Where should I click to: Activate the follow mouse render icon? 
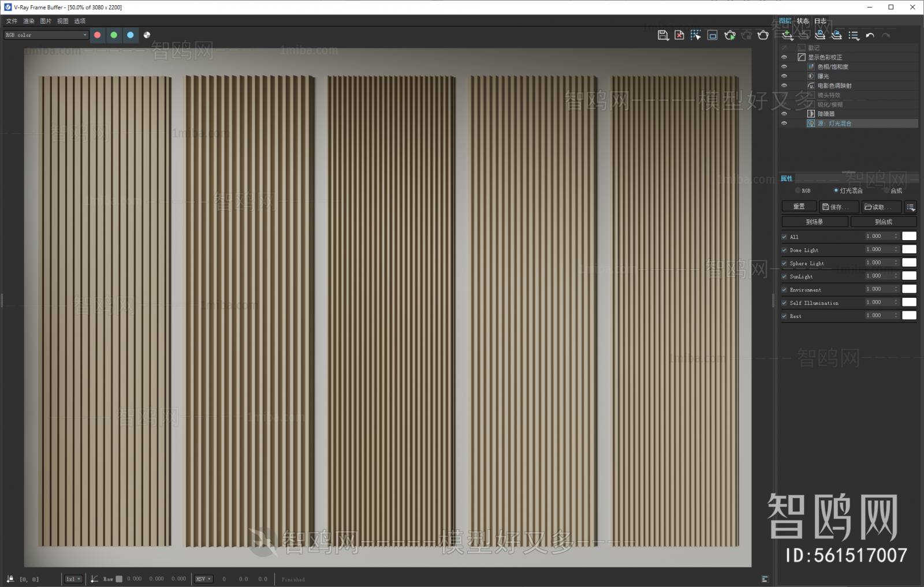696,35
